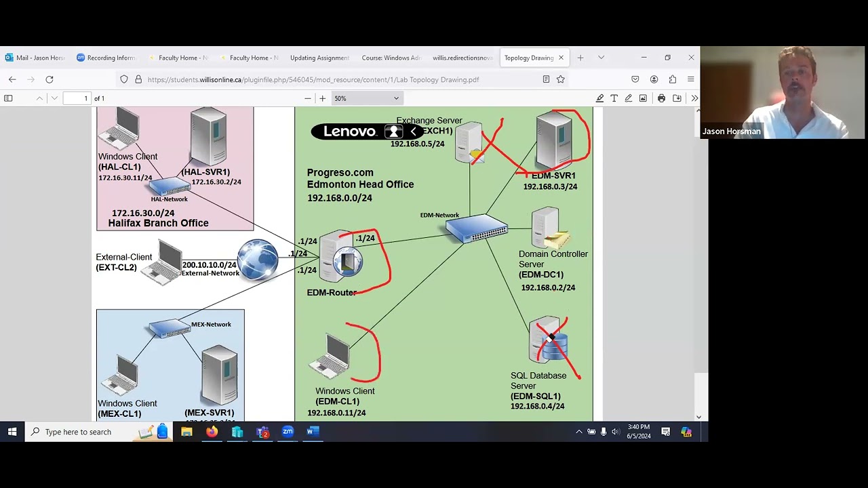Toggle the PDF viewer sidebar
This screenshot has height=488, width=868.
(x=8, y=98)
